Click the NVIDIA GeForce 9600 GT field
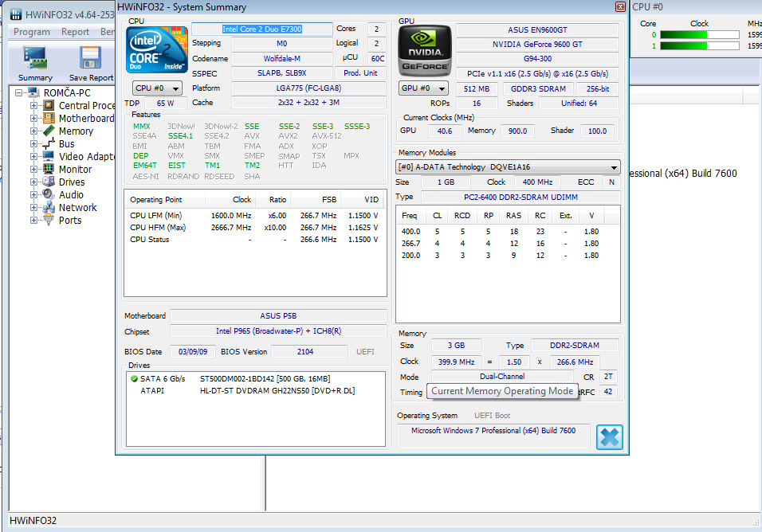Screen dimensions: 762x532 coord(537,44)
